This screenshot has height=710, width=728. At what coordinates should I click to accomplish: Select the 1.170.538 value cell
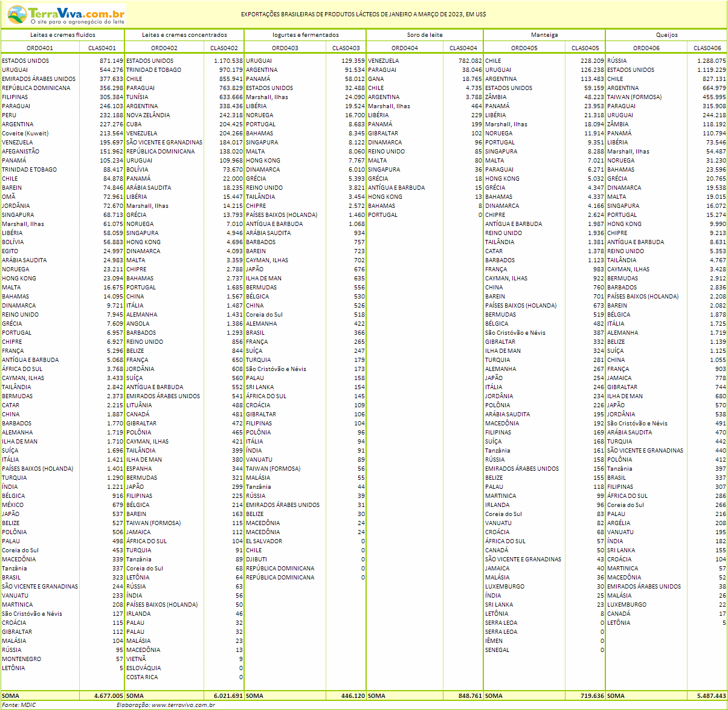228,61
